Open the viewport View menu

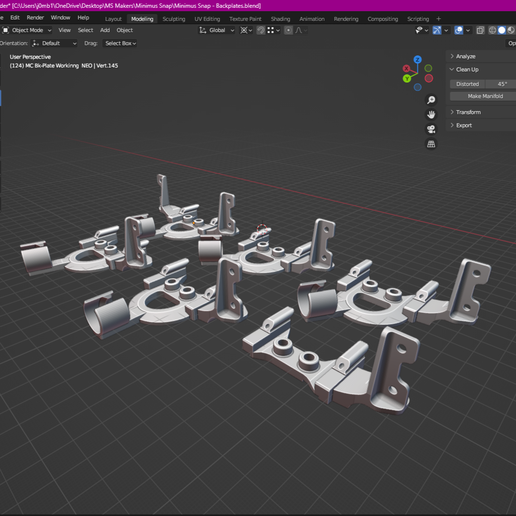coord(64,30)
